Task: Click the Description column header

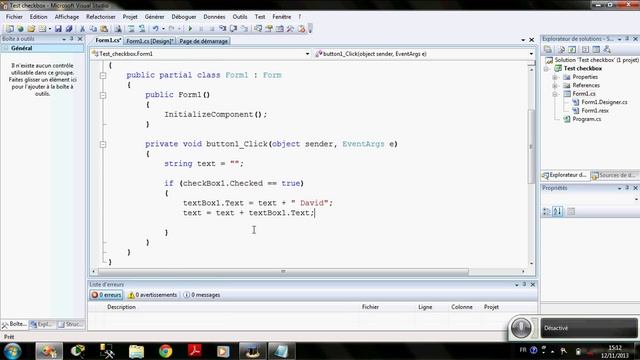Action: 121,307
